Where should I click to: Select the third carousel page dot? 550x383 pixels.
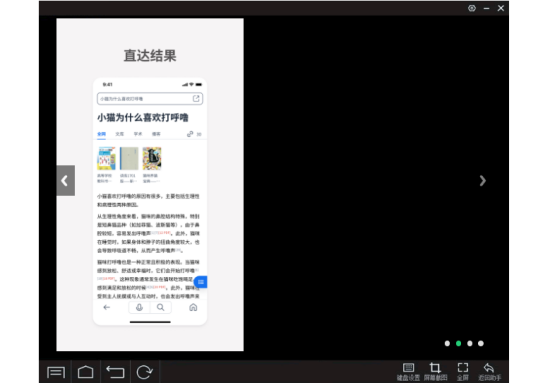pos(470,343)
